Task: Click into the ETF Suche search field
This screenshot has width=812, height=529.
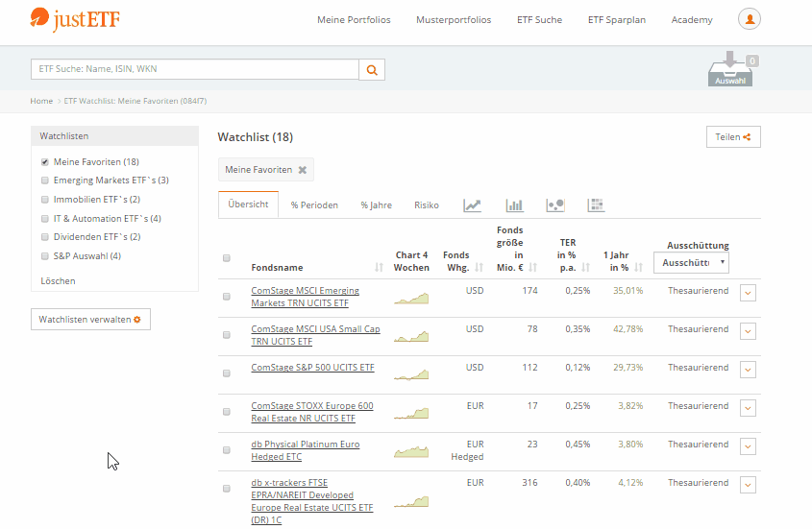Action: click(195, 69)
